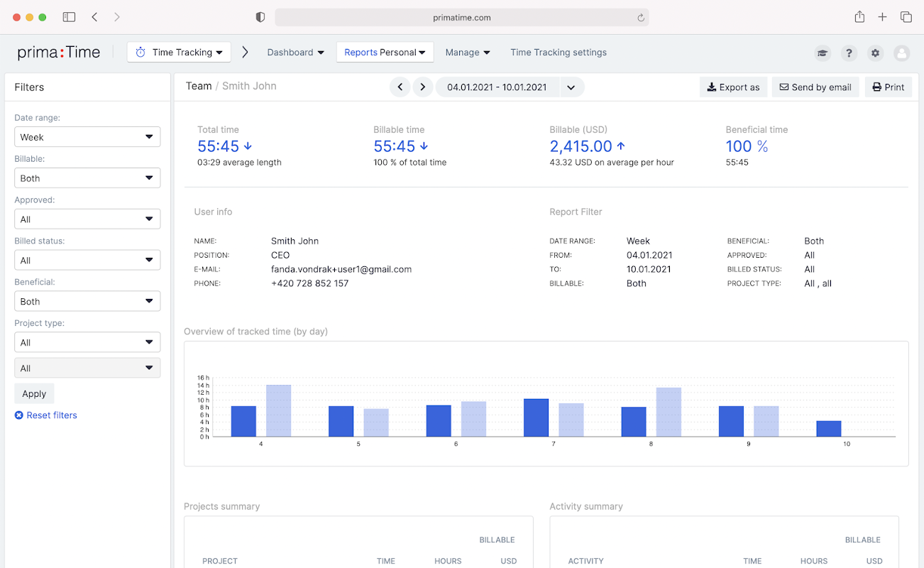Open the settings gear icon
924x568 pixels.
point(875,53)
